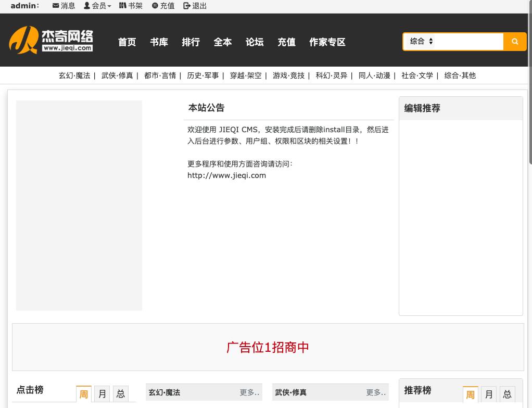Select 总 tab in 推荐榜
Viewport: 532px width, 408px height.
507,394
